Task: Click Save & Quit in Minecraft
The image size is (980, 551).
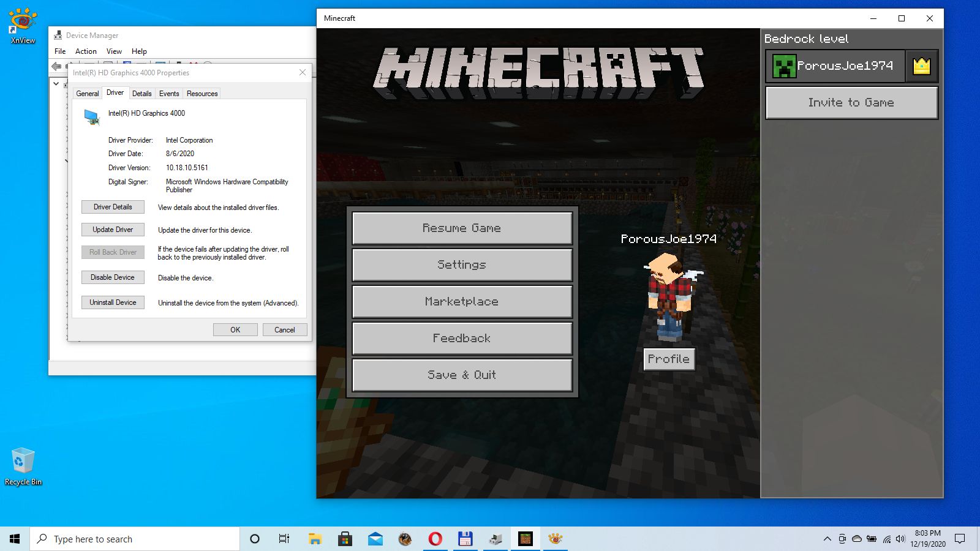Action: click(x=462, y=375)
